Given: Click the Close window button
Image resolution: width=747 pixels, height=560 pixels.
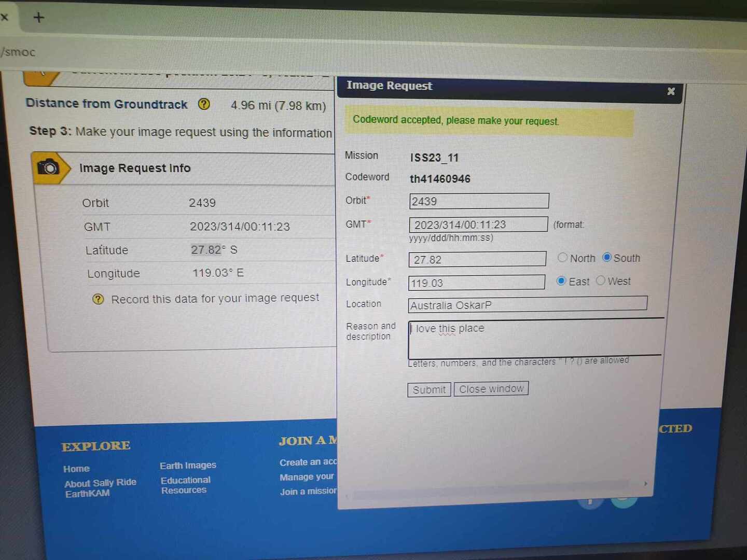Looking at the screenshot, I should point(491,389).
